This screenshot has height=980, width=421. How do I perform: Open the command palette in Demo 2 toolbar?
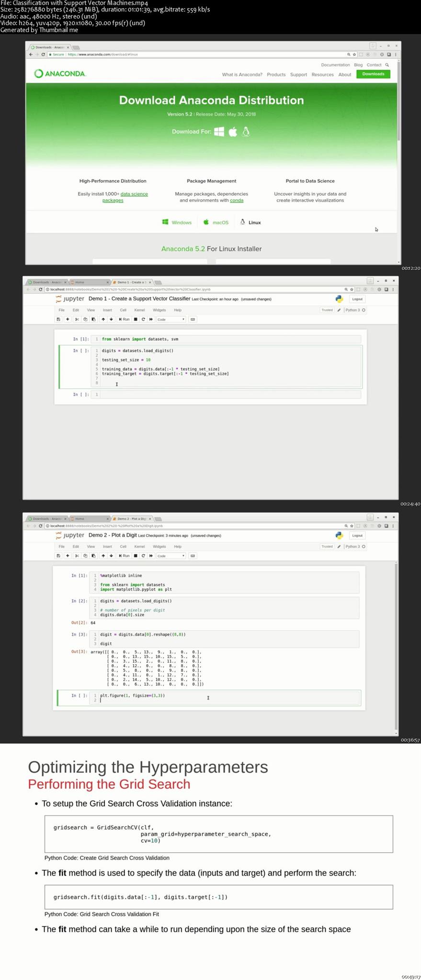point(193,556)
